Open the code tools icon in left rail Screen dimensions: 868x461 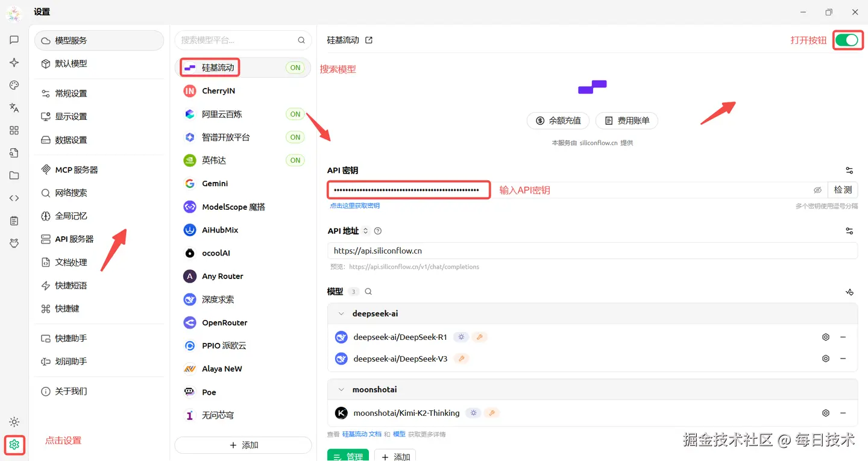click(14, 198)
